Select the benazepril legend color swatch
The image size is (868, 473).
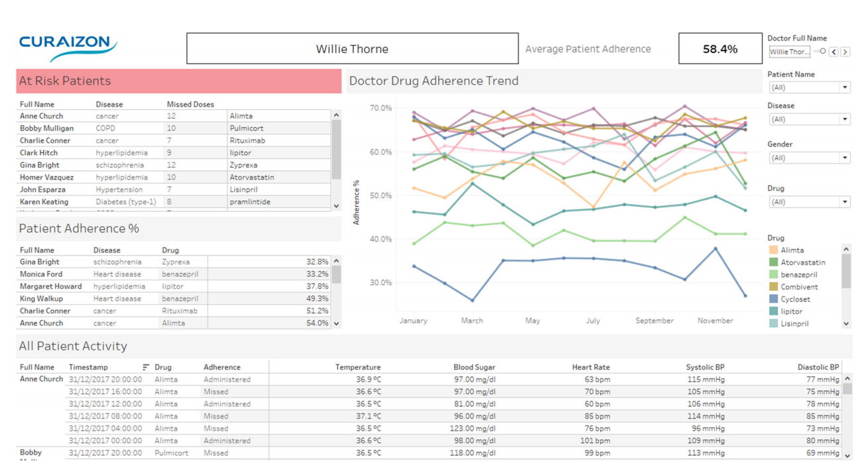(x=773, y=275)
